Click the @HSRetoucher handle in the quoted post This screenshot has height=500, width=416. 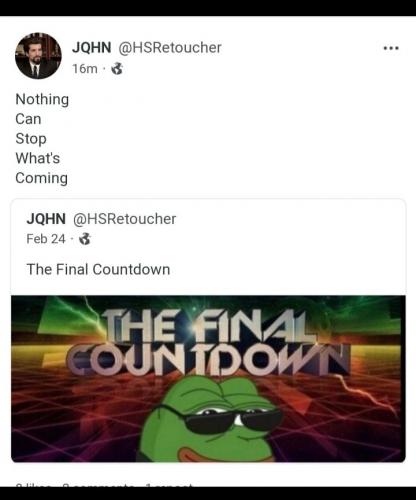(x=124, y=219)
